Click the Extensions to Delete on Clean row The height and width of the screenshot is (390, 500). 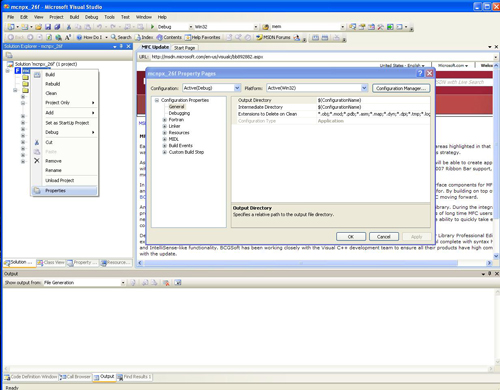(331, 114)
